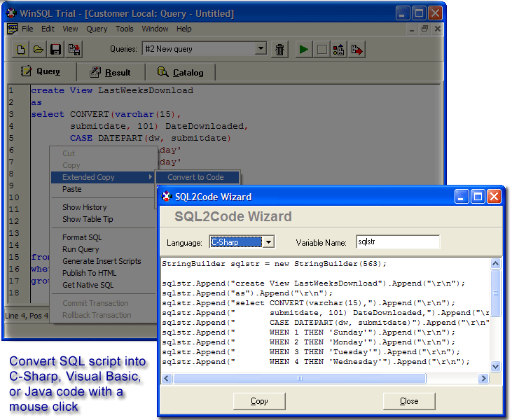
Task: Click the export arrow toolbar icon
Action: click(x=357, y=50)
